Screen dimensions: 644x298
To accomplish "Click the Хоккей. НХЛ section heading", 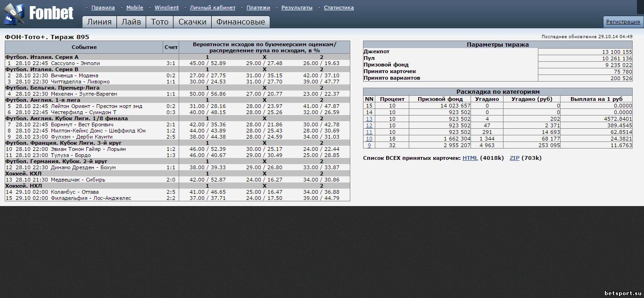I will [x=23, y=186].
